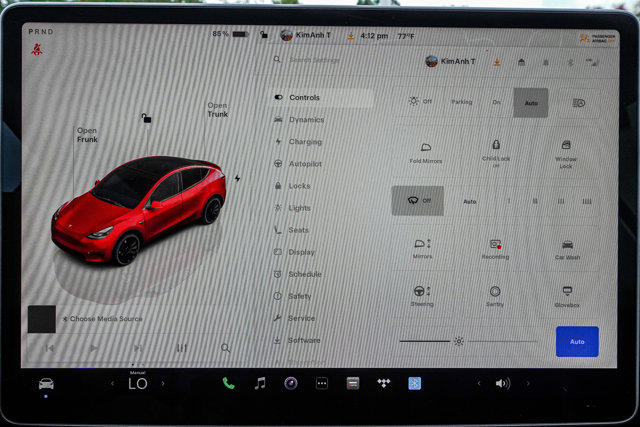
Task: Open the music app in the dock
Action: (x=260, y=383)
